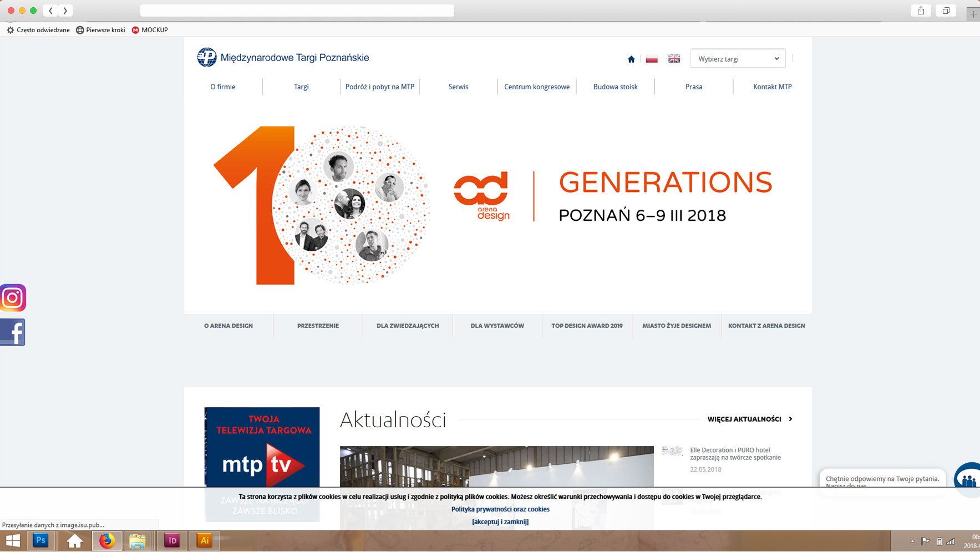The width and height of the screenshot is (980, 552).
Task: Click the home icon in site header
Action: 631,59
